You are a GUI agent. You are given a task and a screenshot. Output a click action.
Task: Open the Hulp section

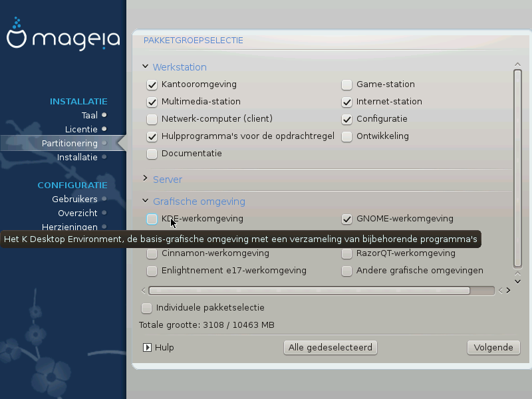pos(164,347)
